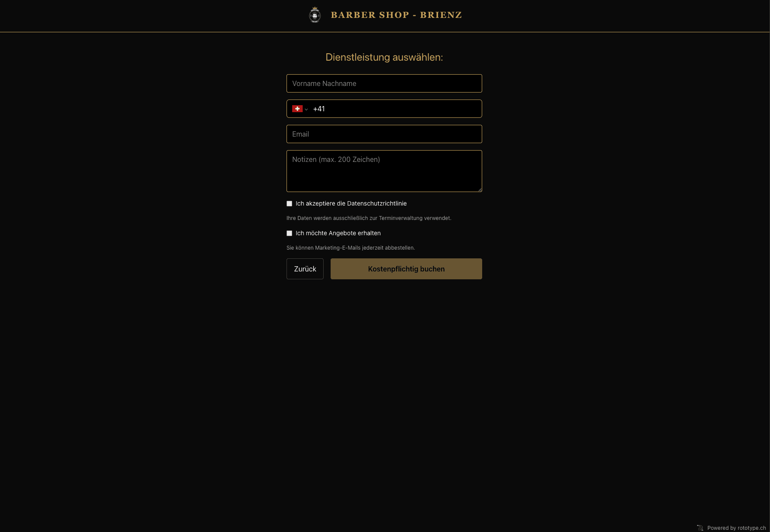Open the 'Powered by rototype.ch' link
The width and height of the screenshot is (770, 532).
pos(736,528)
